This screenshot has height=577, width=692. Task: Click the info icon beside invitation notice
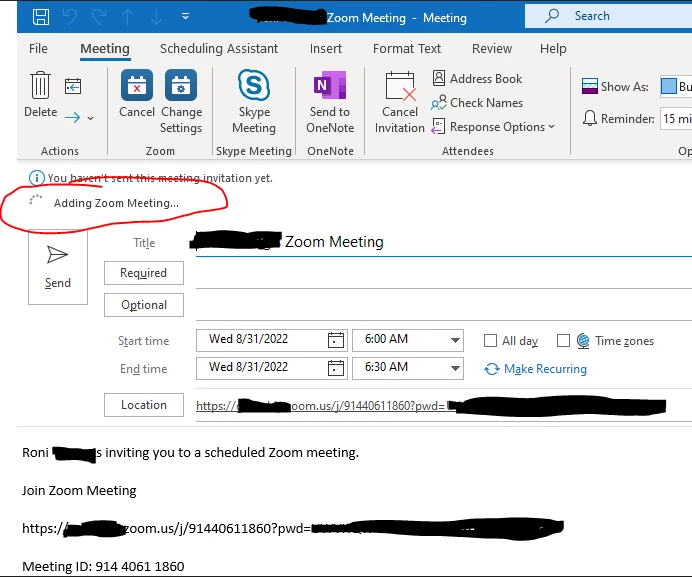coord(37,178)
